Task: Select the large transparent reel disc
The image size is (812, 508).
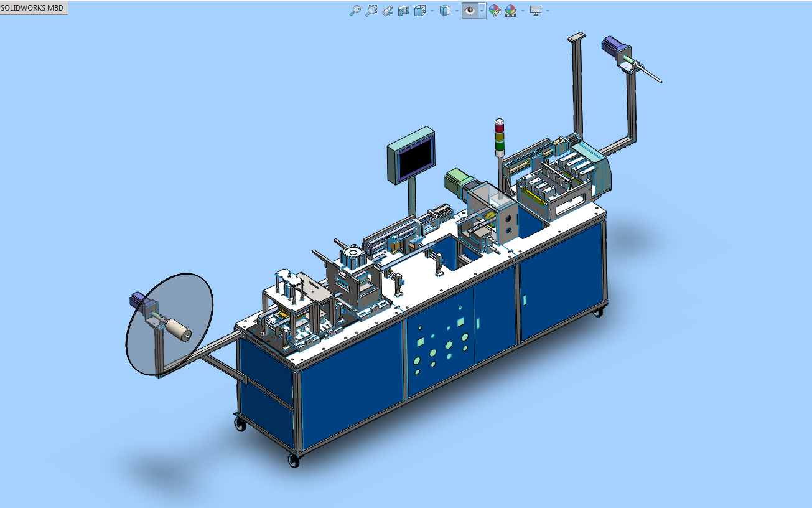Action: click(169, 324)
